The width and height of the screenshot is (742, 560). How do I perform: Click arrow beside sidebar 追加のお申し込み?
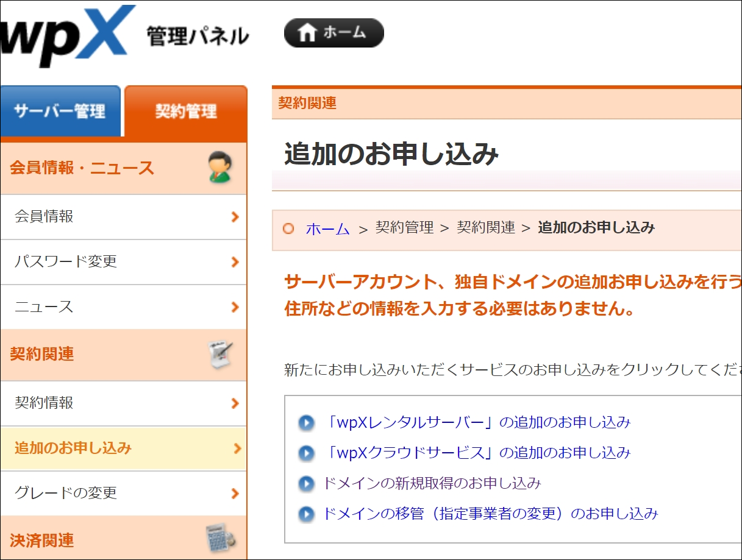pos(238,448)
